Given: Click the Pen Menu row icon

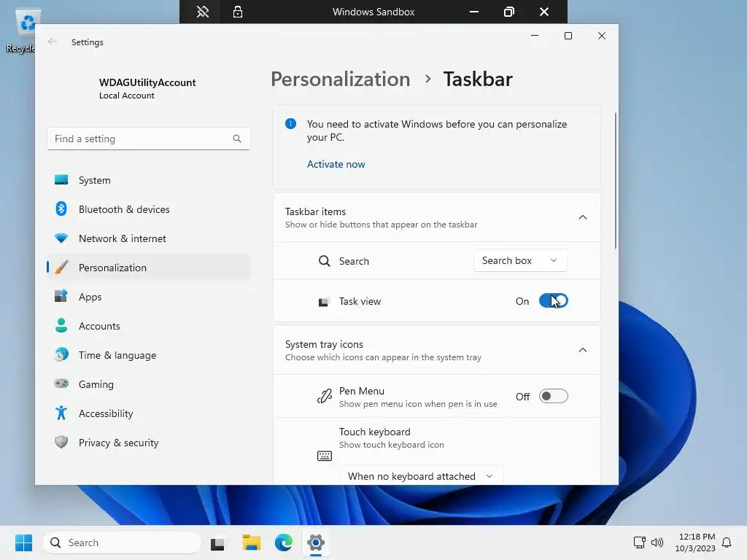Looking at the screenshot, I should (x=324, y=396).
